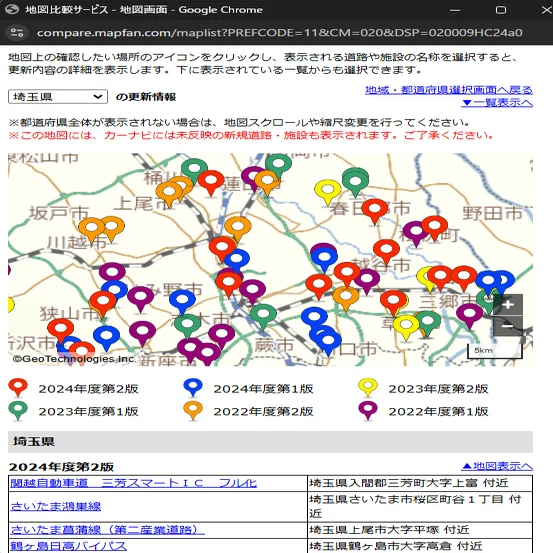Image resolution: width=553 pixels, height=553 pixels.
Task: Open the 鶴ヶ島日高バイパス link
Action: pyautogui.click(x=68, y=546)
